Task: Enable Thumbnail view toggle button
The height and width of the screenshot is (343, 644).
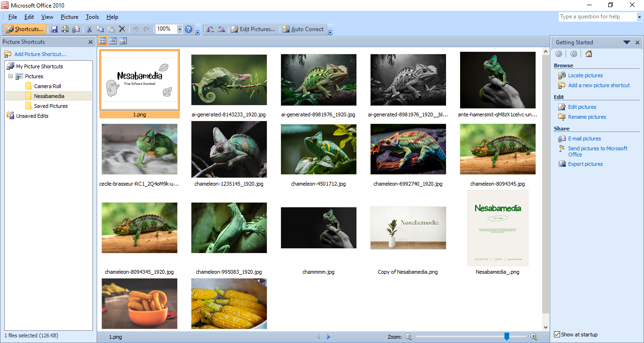Action: pos(102,41)
